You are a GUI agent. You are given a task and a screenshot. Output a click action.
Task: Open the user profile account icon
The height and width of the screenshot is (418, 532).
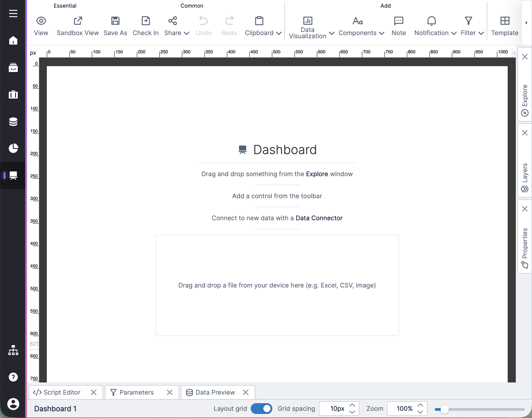[13, 404]
